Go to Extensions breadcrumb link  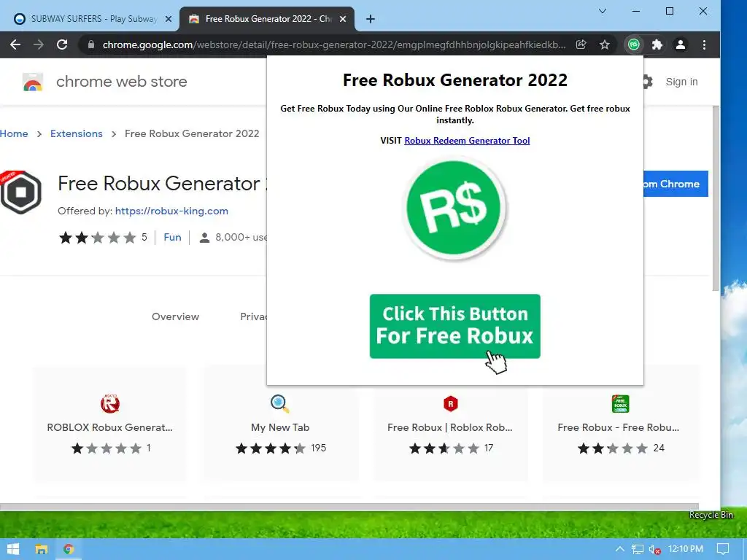76,134
